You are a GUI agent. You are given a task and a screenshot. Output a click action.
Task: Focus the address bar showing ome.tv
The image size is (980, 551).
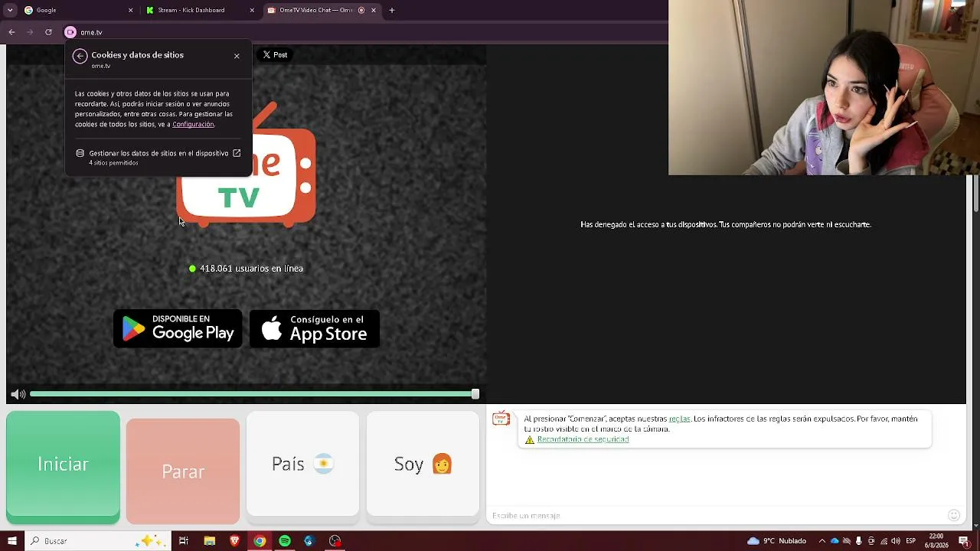367,32
